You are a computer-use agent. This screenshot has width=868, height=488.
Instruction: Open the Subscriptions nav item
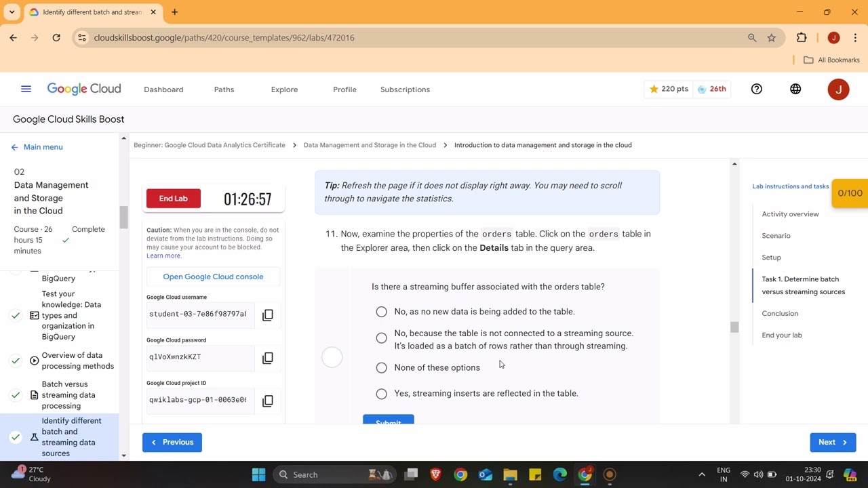[x=405, y=89]
